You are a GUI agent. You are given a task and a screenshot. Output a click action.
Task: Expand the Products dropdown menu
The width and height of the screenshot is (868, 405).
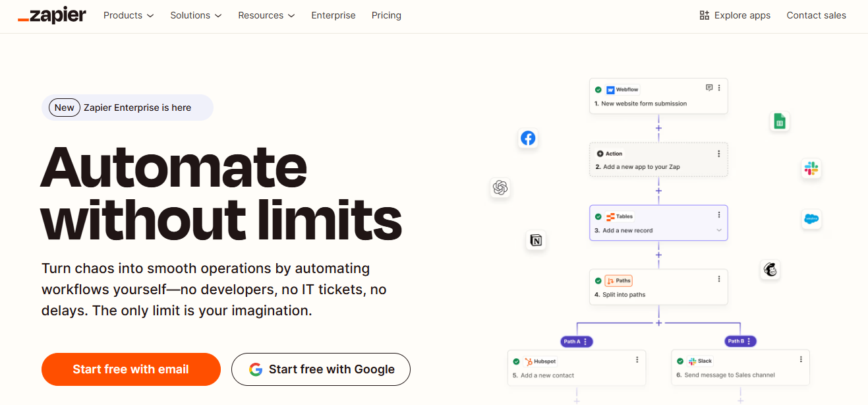pyautogui.click(x=129, y=15)
